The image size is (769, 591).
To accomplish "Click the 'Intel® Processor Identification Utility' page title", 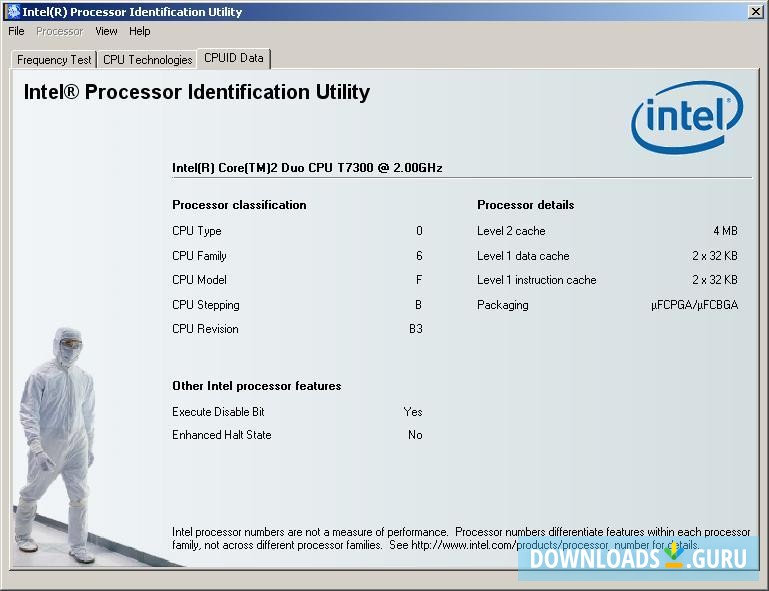I will tap(197, 92).
